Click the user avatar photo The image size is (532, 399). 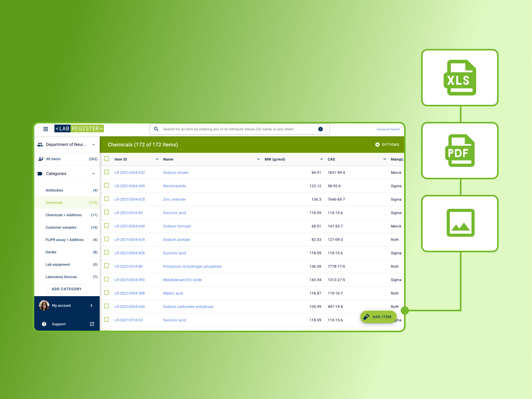(44, 305)
